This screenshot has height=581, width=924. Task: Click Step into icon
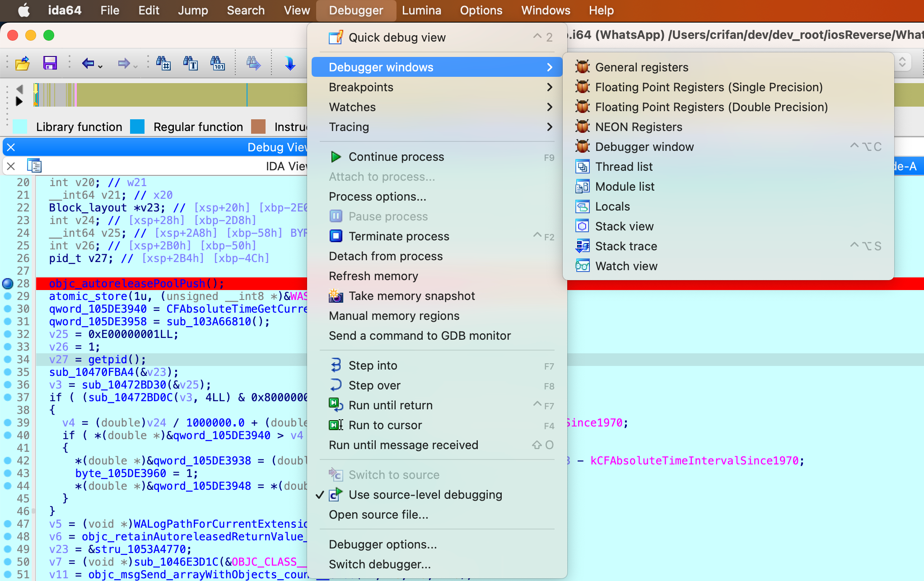(x=336, y=365)
